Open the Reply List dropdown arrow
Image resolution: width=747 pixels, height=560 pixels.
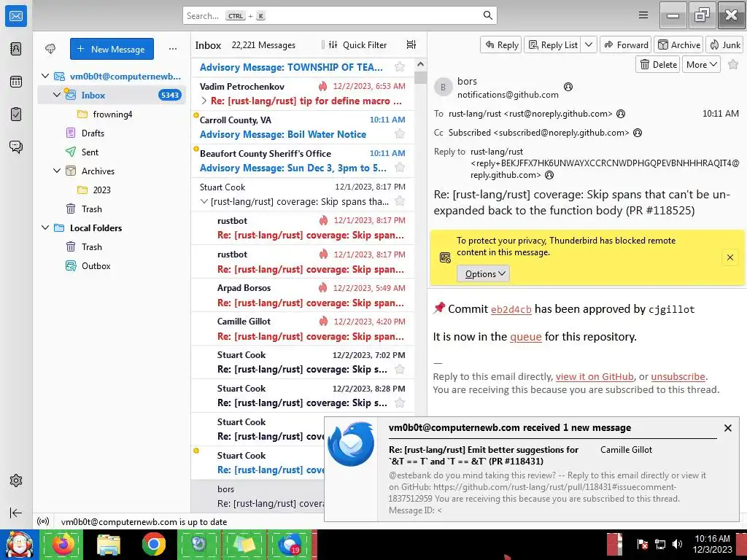tap(589, 44)
